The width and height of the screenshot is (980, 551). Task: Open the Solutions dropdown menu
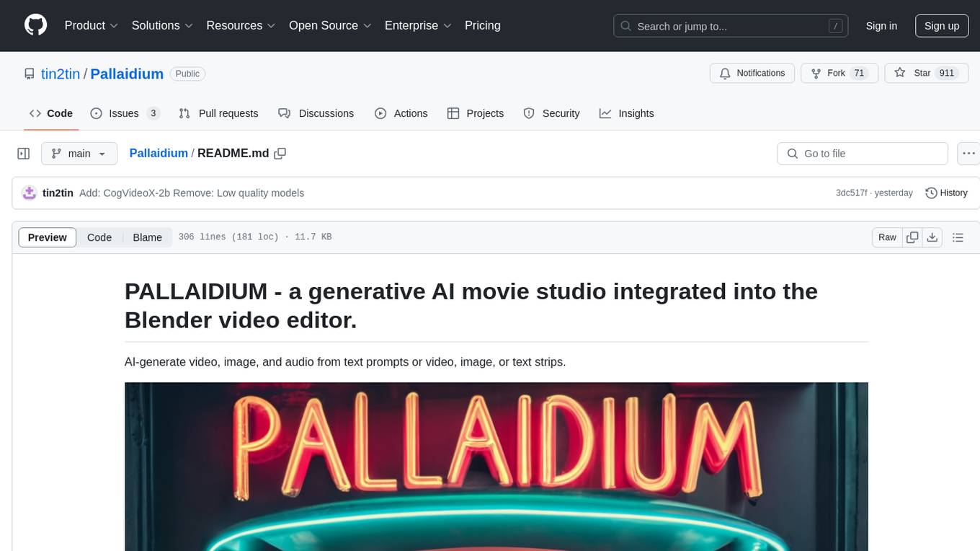tap(162, 25)
